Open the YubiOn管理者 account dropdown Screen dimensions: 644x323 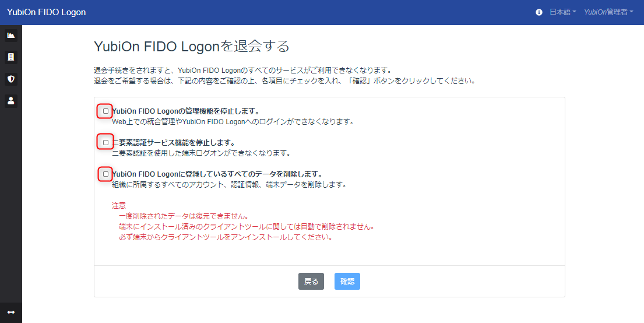(x=608, y=12)
